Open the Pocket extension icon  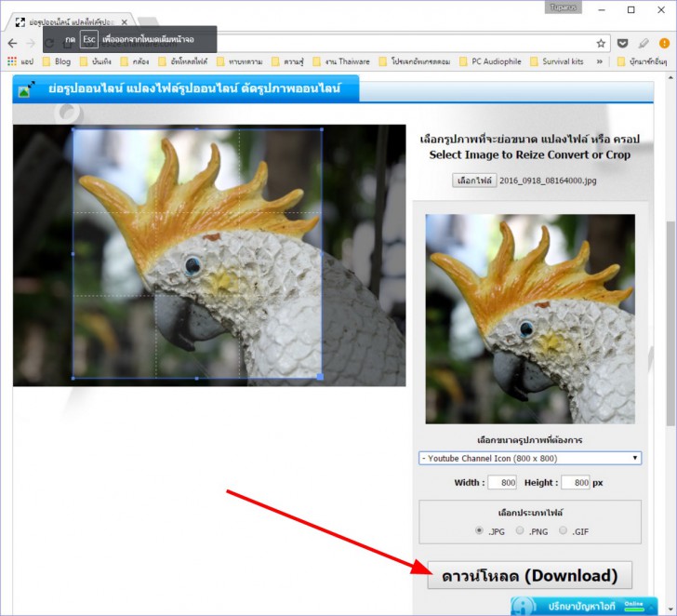point(622,43)
